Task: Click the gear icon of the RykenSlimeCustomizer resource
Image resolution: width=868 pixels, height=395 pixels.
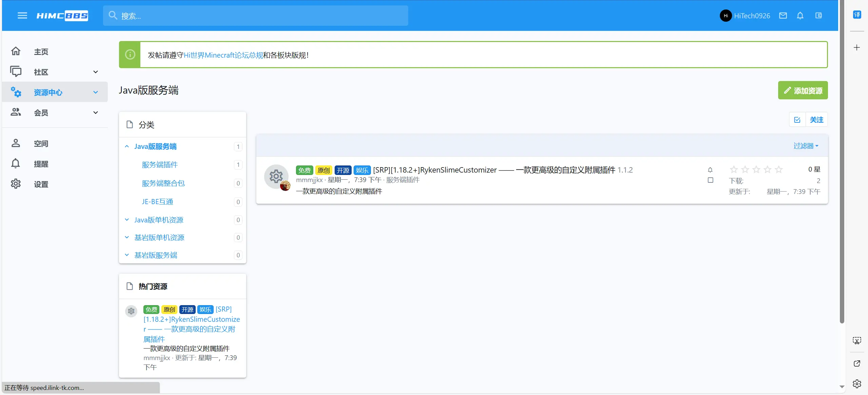Action: tap(276, 176)
